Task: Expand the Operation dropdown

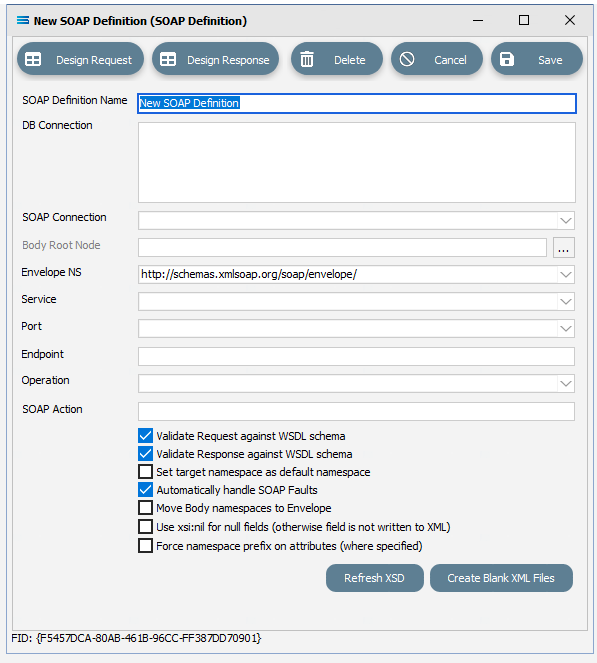Action: (566, 384)
